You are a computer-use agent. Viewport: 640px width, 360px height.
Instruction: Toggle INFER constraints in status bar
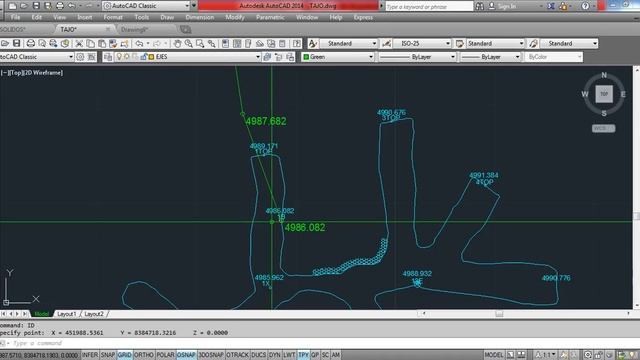tap(90, 355)
